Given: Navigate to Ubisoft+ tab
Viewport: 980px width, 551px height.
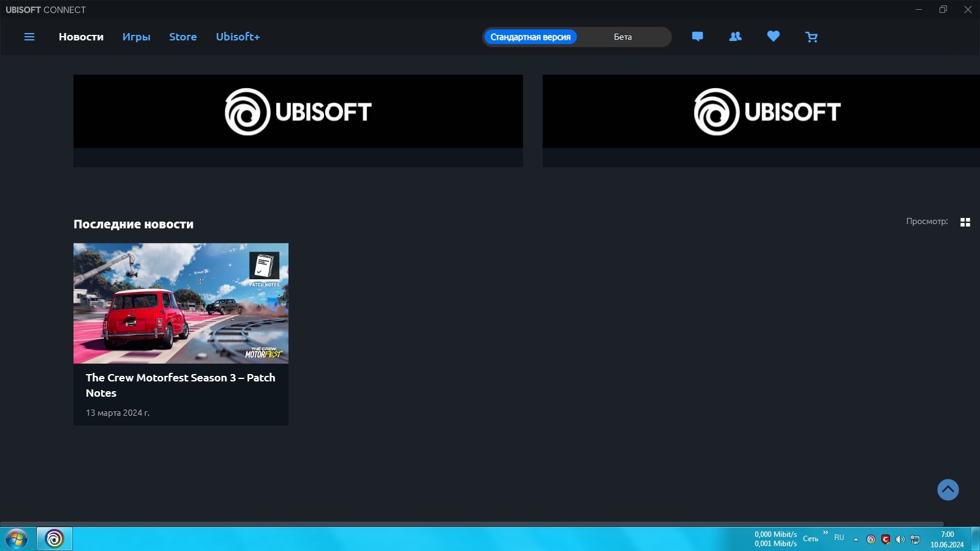Looking at the screenshot, I should 238,37.
